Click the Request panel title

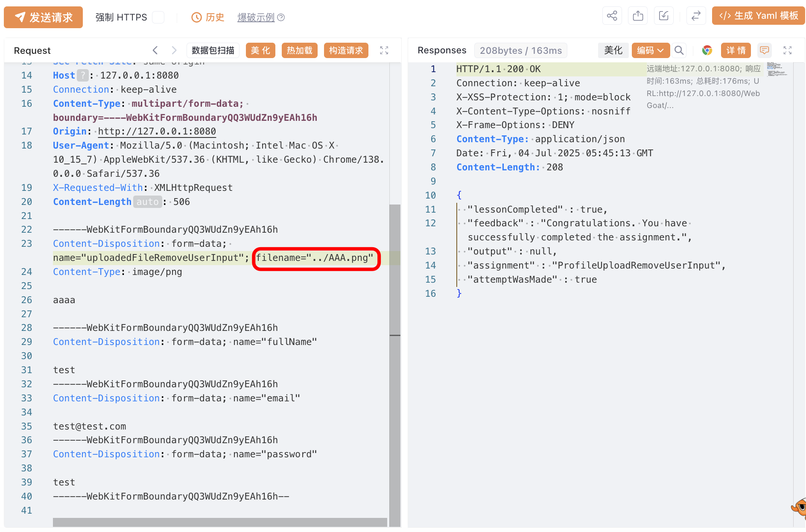(32, 50)
